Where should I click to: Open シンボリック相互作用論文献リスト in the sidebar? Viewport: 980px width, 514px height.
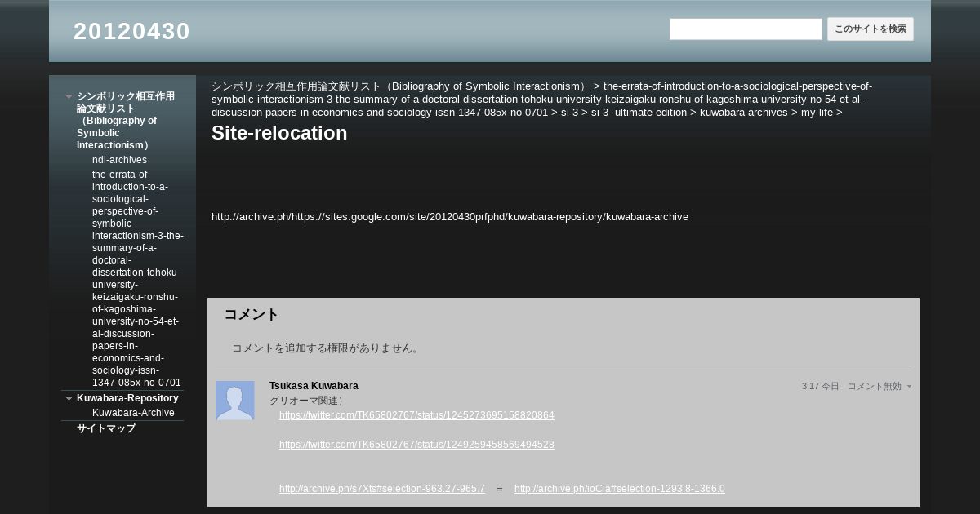pyautogui.click(x=127, y=120)
